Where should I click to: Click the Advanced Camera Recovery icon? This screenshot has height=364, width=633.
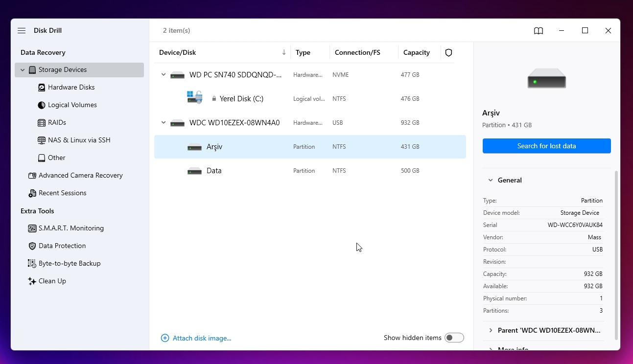[x=32, y=176]
